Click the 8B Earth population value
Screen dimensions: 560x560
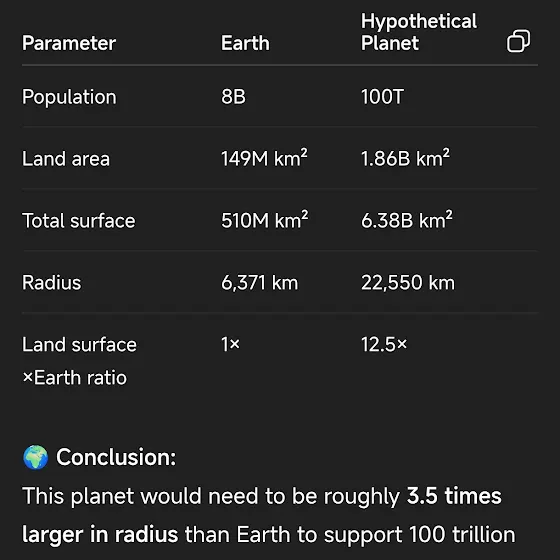233,96
